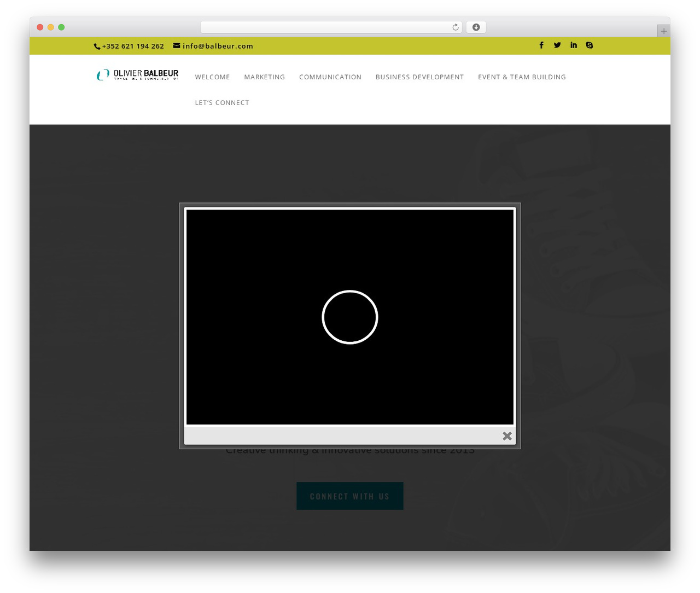Reload the page with refresh icon

[x=456, y=27]
